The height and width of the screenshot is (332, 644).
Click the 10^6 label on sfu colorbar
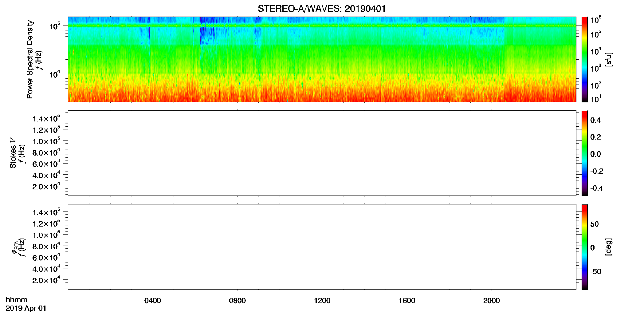(x=596, y=20)
